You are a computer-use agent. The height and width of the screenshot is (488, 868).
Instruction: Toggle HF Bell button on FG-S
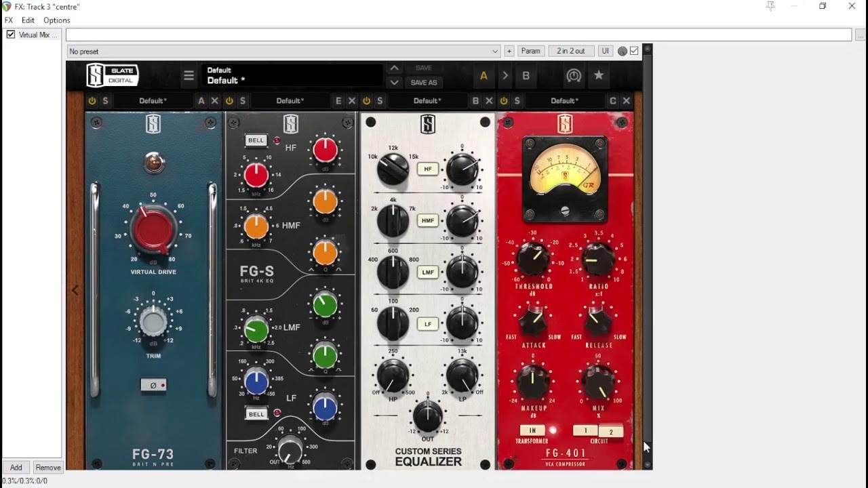coord(256,140)
